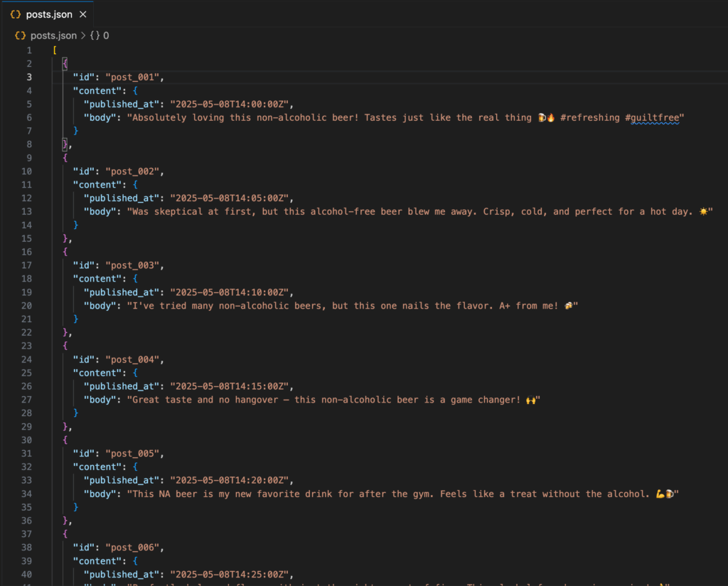The image size is (728, 586).
Task: Click "Absolutely loving" body text on line 6
Action: 160,117
